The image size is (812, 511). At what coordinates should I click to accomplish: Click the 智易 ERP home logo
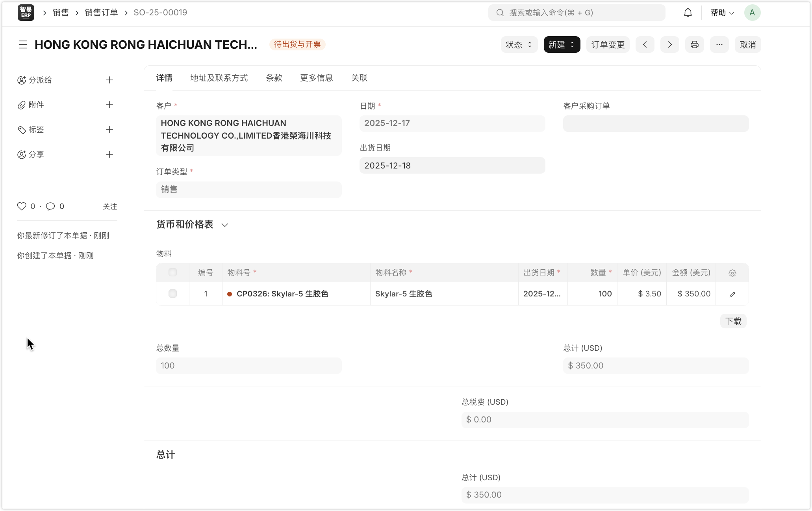pyautogui.click(x=26, y=13)
